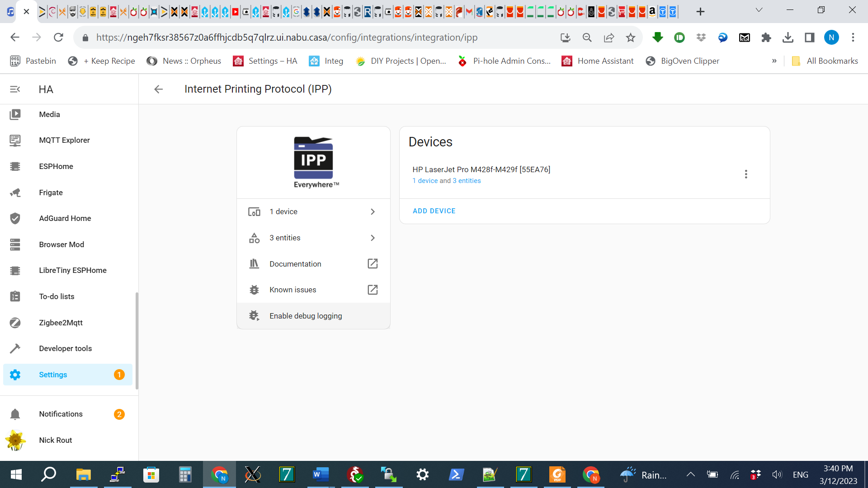The width and height of the screenshot is (868, 488).
Task: Collapse the HA sidebar menu icon
Action: coord(15,89)
